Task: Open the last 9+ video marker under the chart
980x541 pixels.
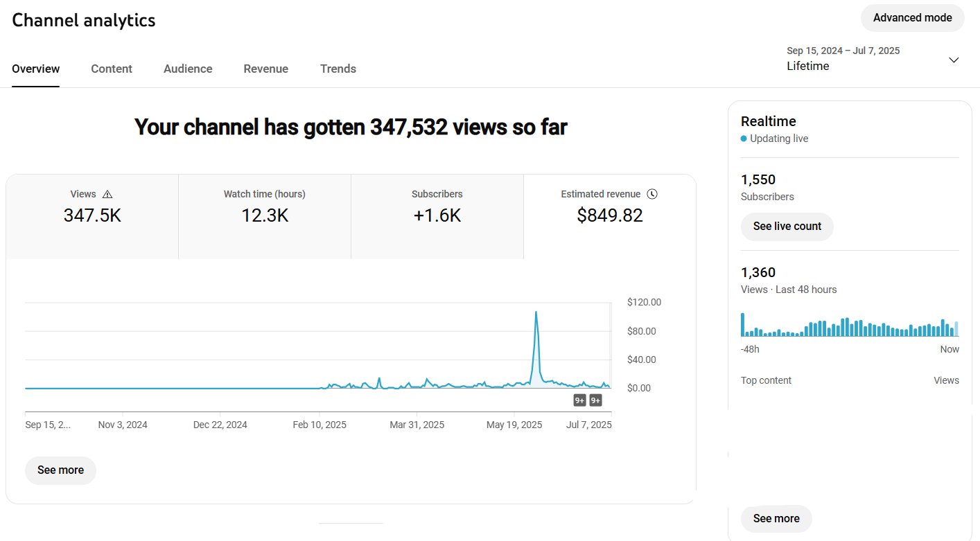Action: [x=595, y=400]
